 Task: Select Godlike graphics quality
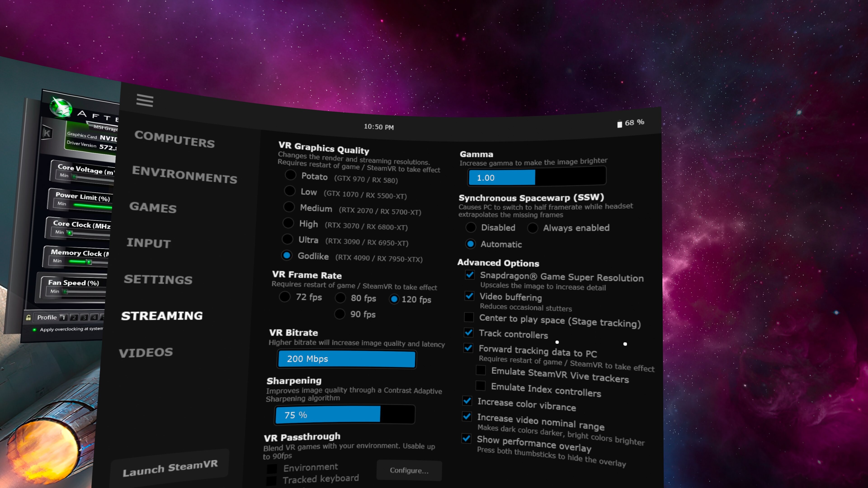click(287, 255)
